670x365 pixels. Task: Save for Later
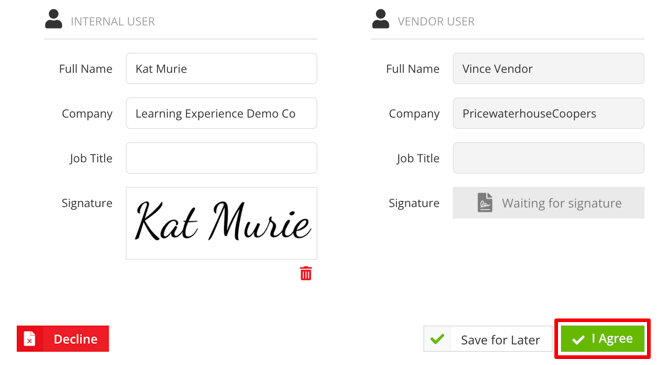tap(488, 339)
